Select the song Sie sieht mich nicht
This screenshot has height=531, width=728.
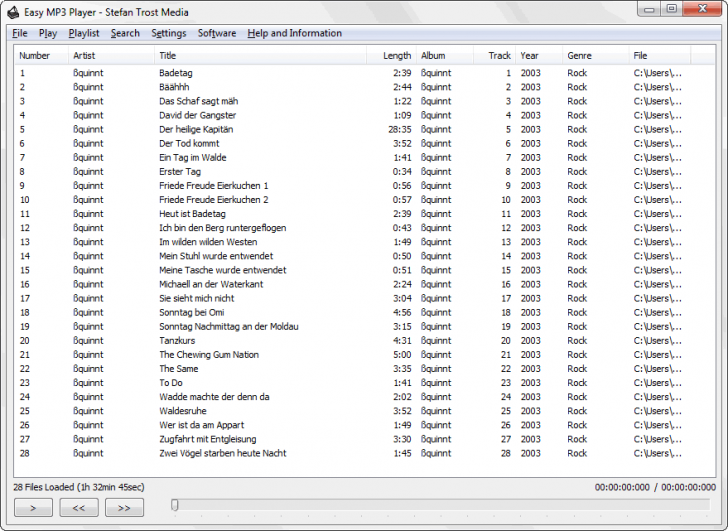pyautogui.click(x=196, y=298)
